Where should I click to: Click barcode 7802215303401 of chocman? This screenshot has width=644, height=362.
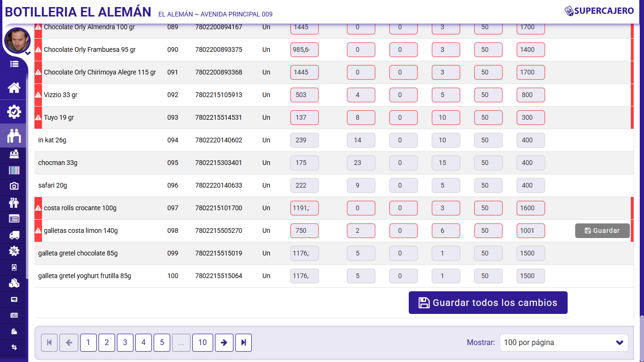[x=219, y=163]
